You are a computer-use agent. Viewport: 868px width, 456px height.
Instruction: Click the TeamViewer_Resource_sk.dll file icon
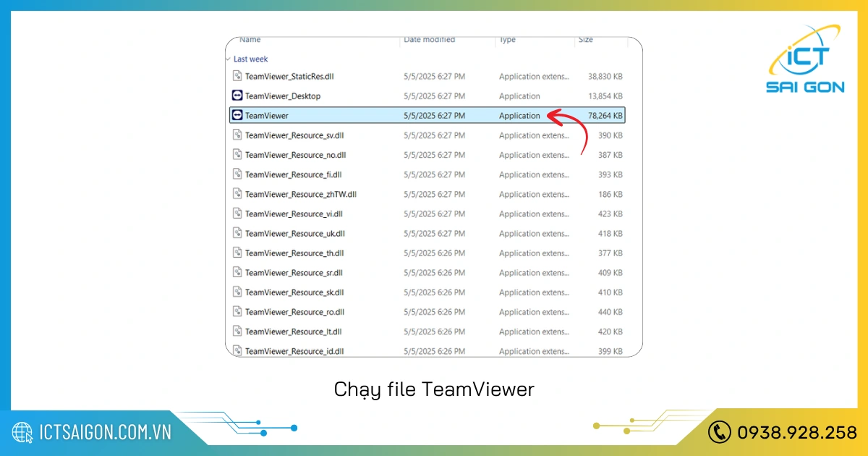237,292
